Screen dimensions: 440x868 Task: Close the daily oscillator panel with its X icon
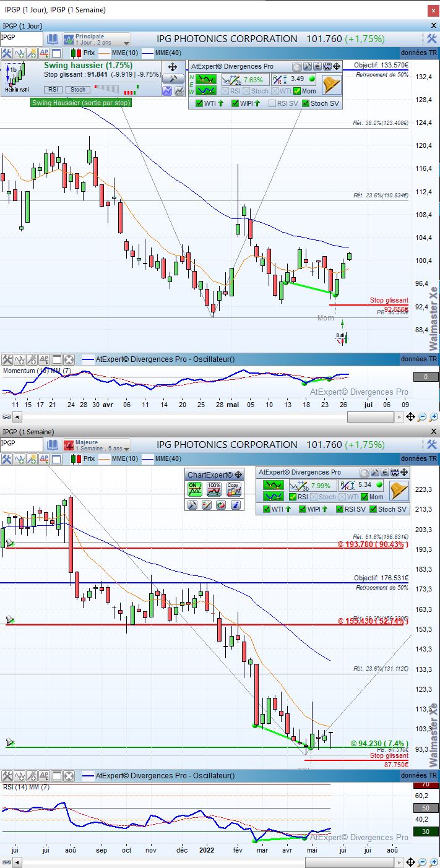[69, 359]
